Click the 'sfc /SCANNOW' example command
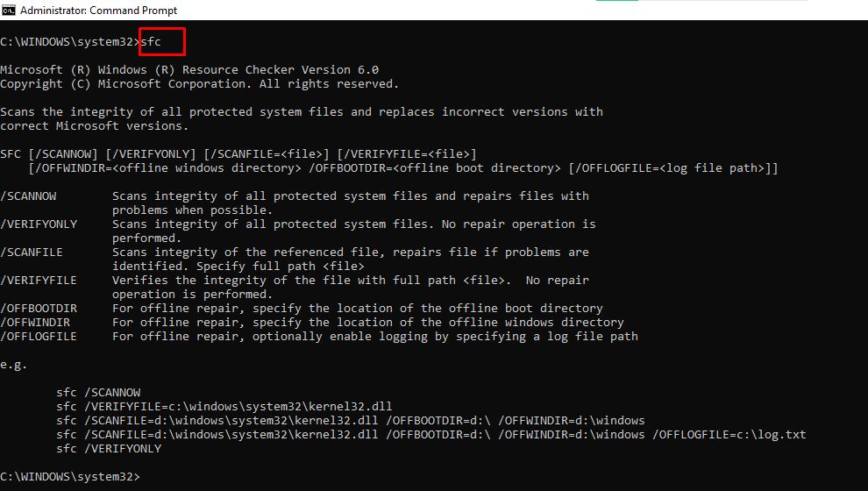The height and width of the screenshot is (491, 868). click(98, 392)
